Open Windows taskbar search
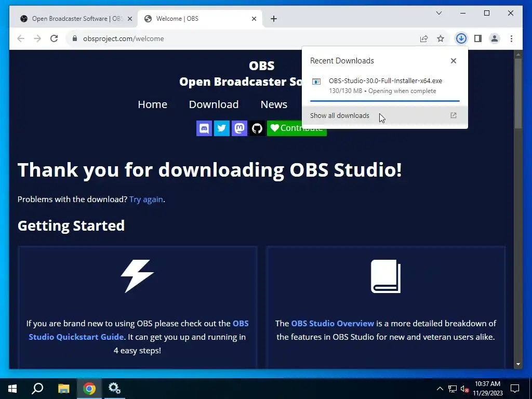The width and height of the screenshot is (532, 399). pyautogui.click(x=37, y=389)
